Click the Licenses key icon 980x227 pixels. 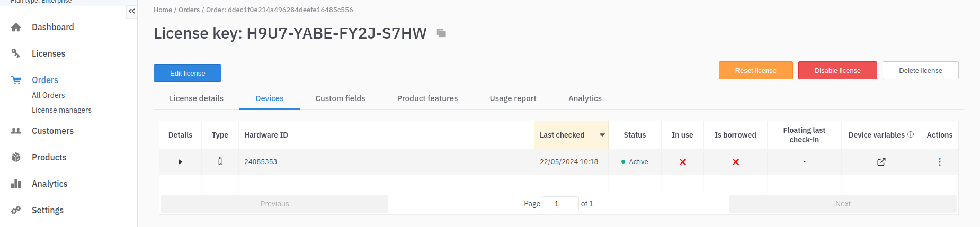point(16,53)
